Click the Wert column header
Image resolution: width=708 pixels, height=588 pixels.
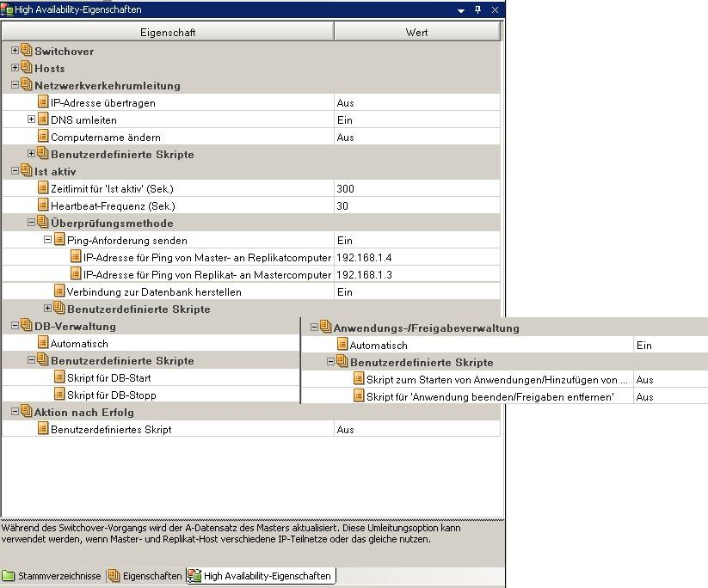pyautogui.click(x=416, y=33)
